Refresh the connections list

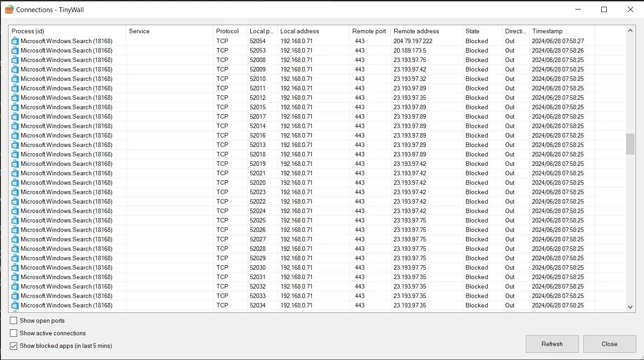552,344
